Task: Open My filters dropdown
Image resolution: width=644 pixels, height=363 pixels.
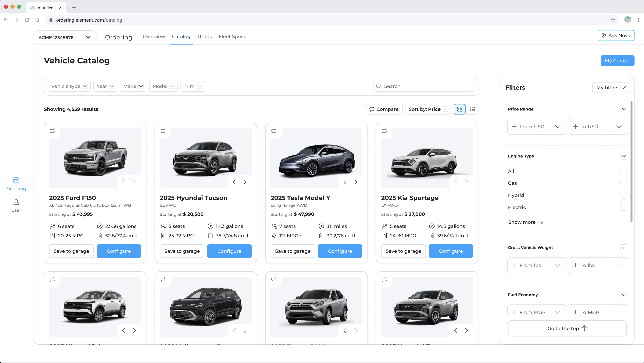Action: tap(611, 88)
